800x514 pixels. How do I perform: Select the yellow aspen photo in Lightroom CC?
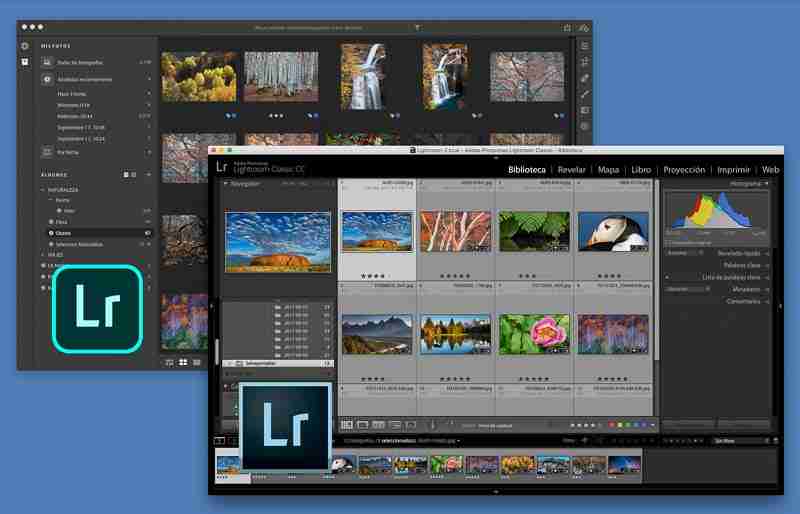(x=199, y=77)
